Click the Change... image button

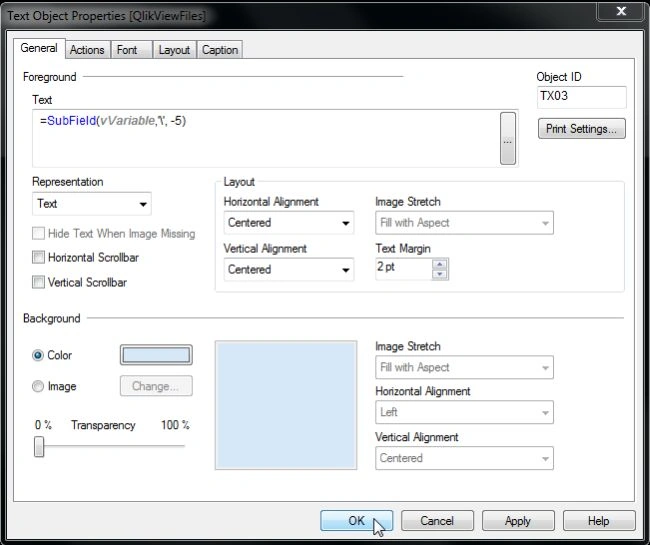pyautogui.click(x=156, y=386)
